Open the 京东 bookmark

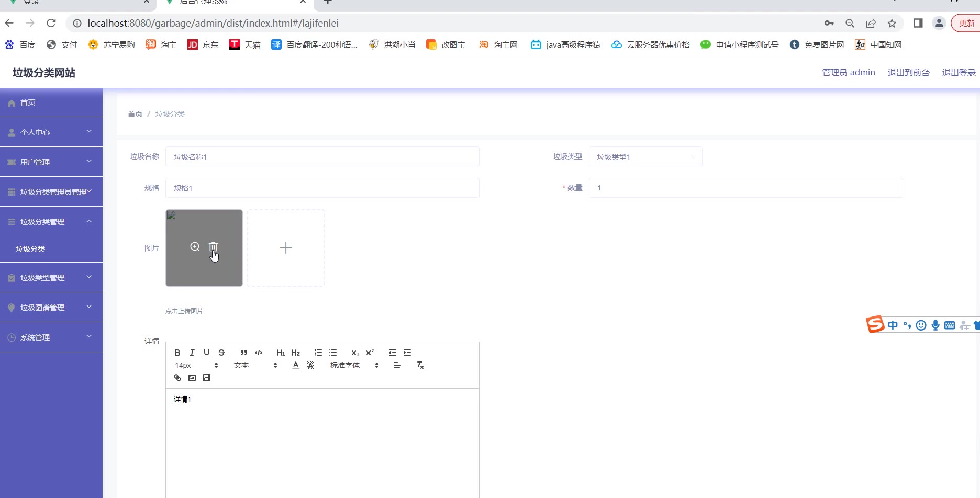tap(203, 44)
